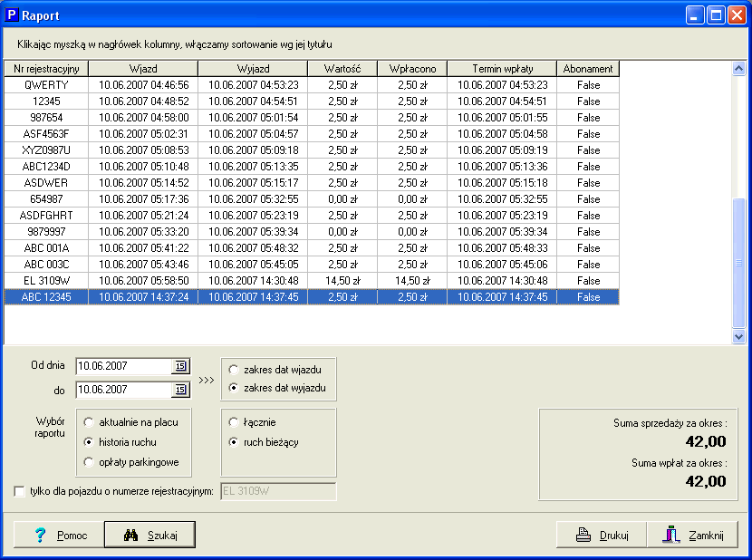This screenshot has height=560, width=752.
Task: Select the row with registration 12345
Action: [312, 101]
